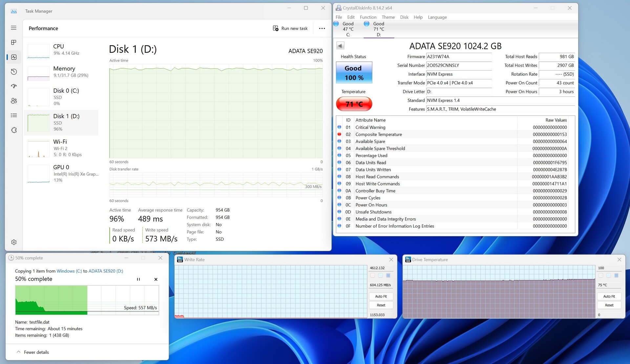The width and height of the screenshot is (630, 364).
Task: Pick dark blue swatch in Drive Temperature window
Action: 616,275
